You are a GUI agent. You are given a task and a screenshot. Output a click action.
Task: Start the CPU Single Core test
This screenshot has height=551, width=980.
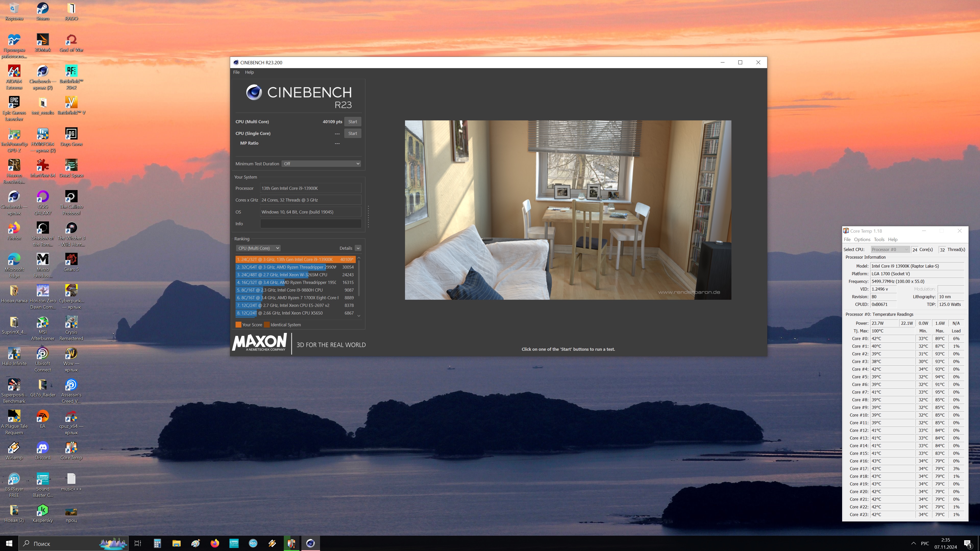point(352,133)
